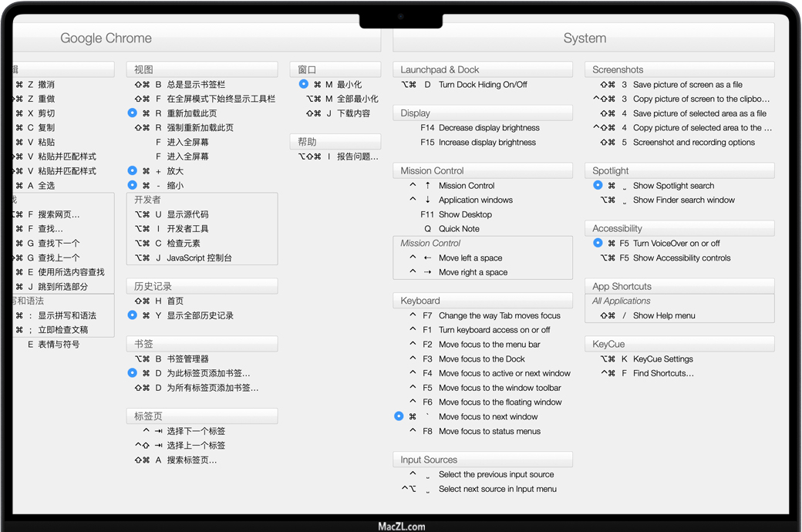Click blue dot by Turn VoiceOver on or off
This screenshot has width=802, height=532.
coord(598,244)
